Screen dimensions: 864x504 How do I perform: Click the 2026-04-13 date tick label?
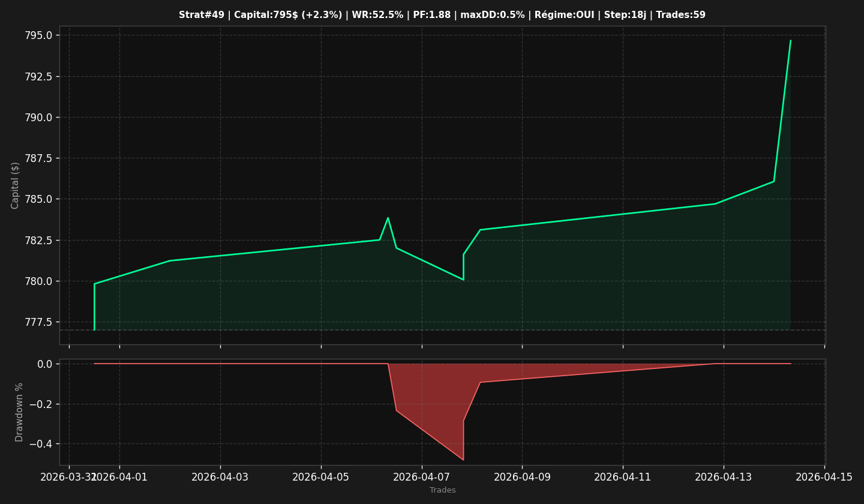point(724,477)
